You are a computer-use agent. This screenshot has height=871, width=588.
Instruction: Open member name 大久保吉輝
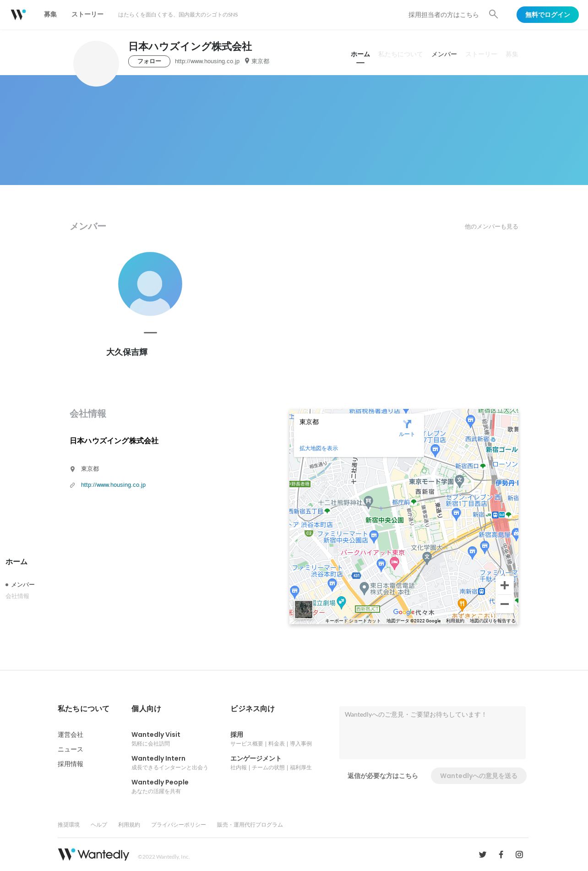pyautogui.click(x=127, y=352)
